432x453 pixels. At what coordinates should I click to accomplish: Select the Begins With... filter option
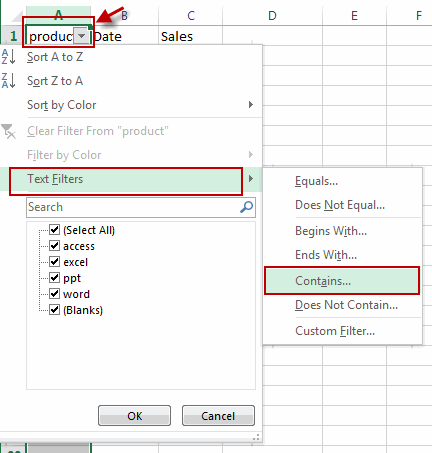tap(342, 231)
